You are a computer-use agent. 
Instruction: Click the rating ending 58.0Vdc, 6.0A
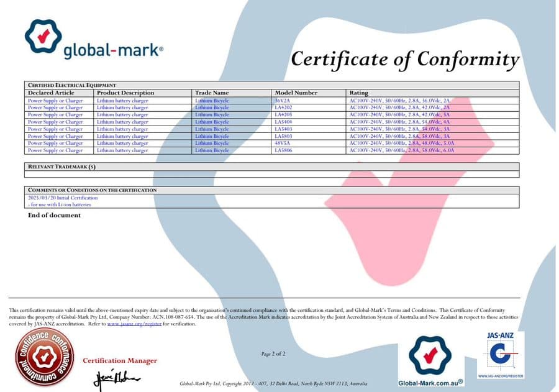coord(402,150)
